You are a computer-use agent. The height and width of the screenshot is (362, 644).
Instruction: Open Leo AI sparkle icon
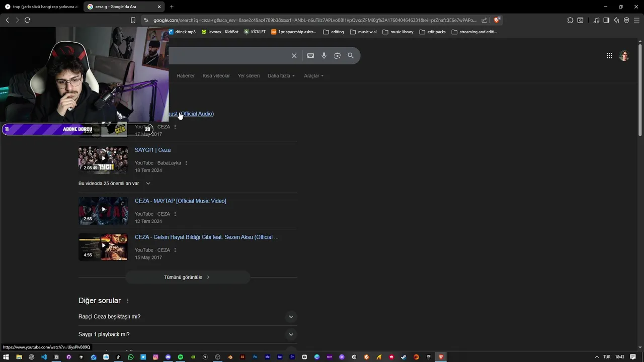(x=616, y=20)
